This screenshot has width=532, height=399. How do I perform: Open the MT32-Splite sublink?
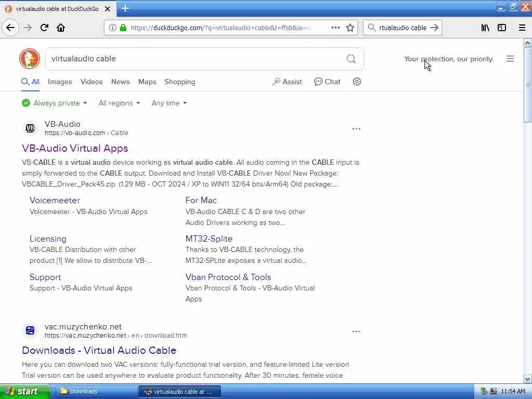[x=209, y=238]
